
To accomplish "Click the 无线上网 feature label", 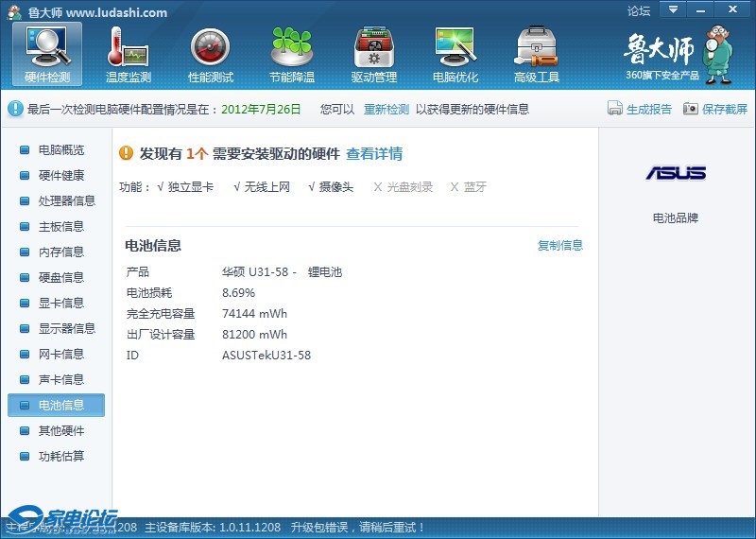I will coord(267,186).
